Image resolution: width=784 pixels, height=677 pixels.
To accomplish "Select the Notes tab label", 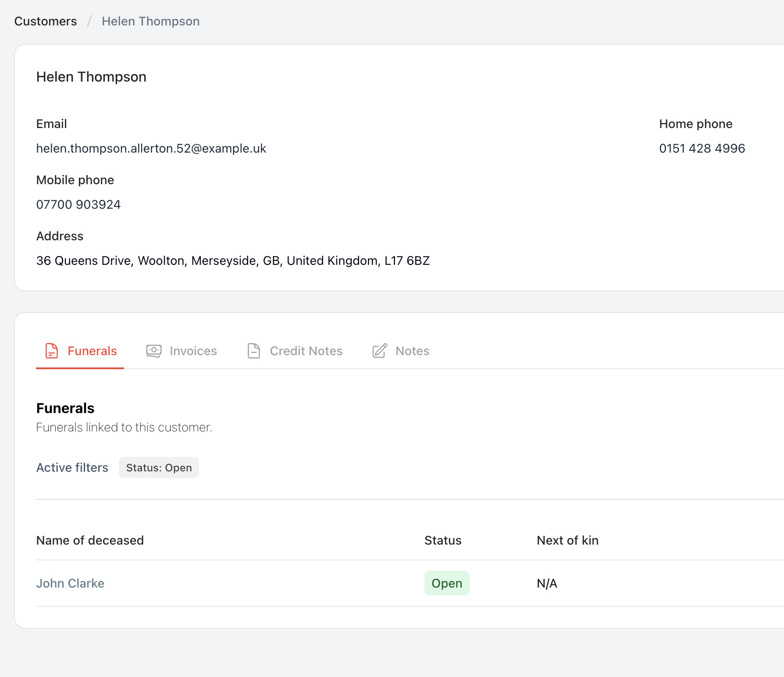I will 412,351.
